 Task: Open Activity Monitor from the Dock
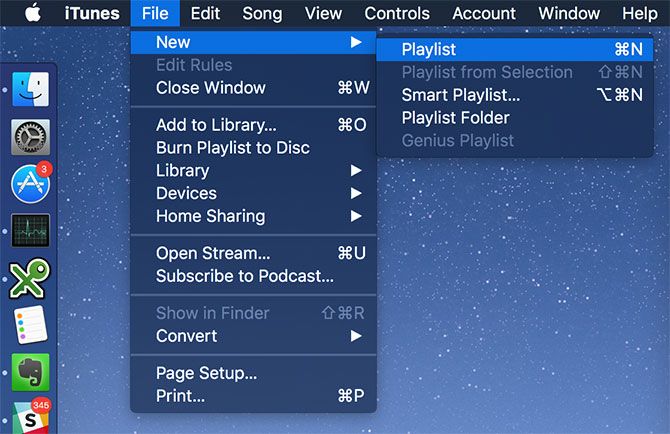(x=30, y=231)
